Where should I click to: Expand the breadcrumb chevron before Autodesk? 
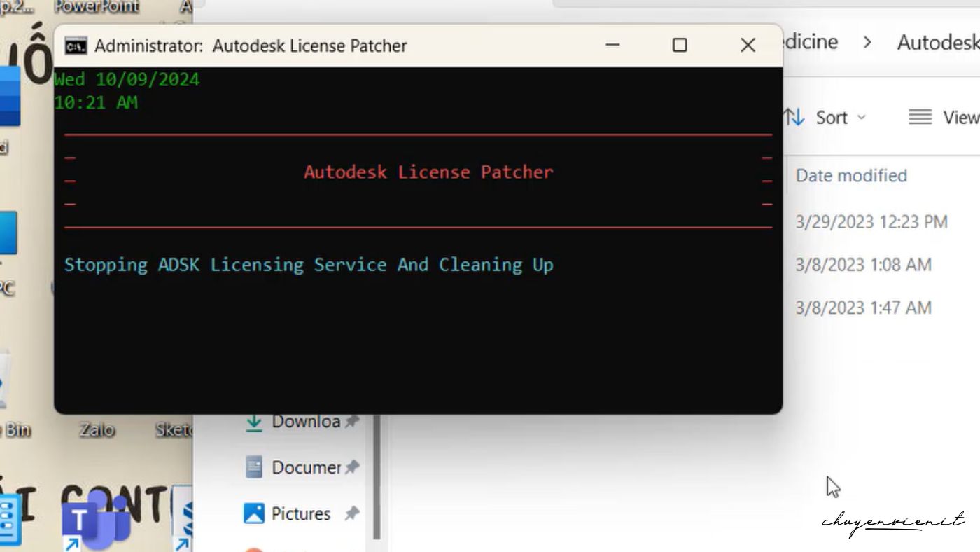click(x=868, y=42)
